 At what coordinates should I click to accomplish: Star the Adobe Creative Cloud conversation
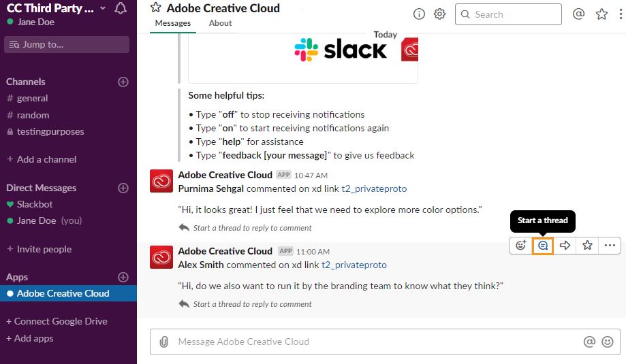[156, 8]
